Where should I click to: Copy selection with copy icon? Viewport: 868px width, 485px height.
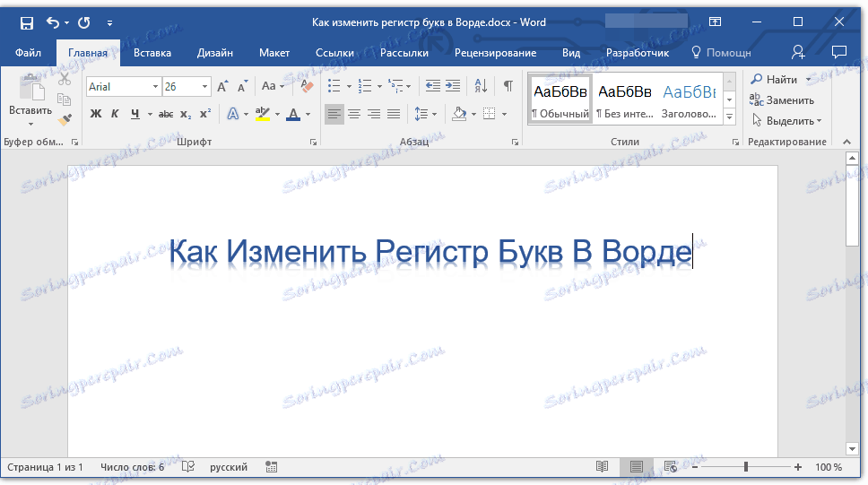pos(65,100)
